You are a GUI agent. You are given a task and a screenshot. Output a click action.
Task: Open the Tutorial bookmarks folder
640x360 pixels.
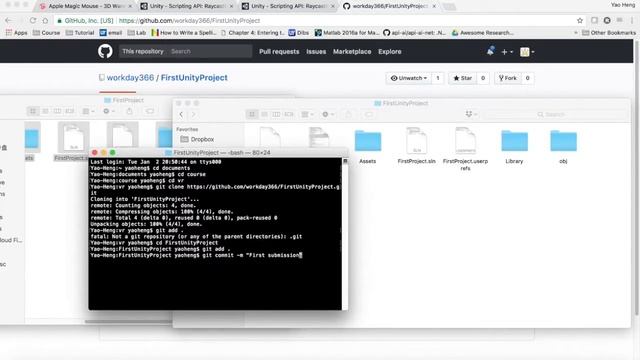(x=80, y=33)
